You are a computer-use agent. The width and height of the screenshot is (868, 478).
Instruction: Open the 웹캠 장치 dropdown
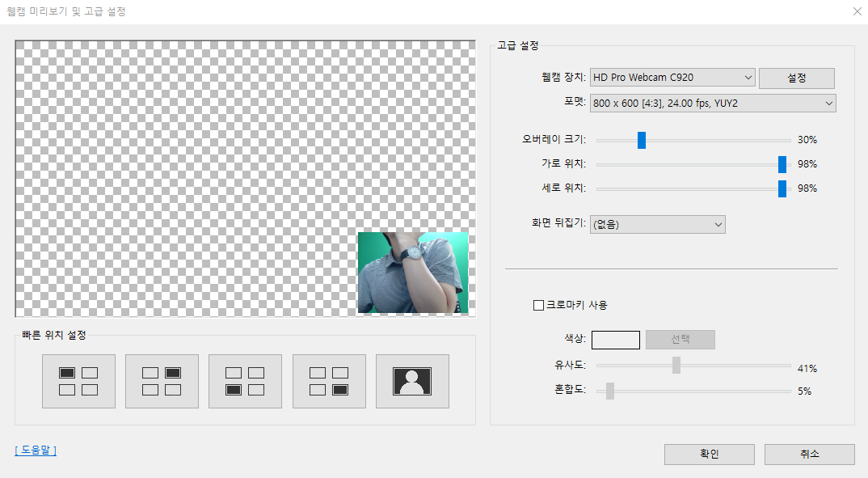coord(672,78)
